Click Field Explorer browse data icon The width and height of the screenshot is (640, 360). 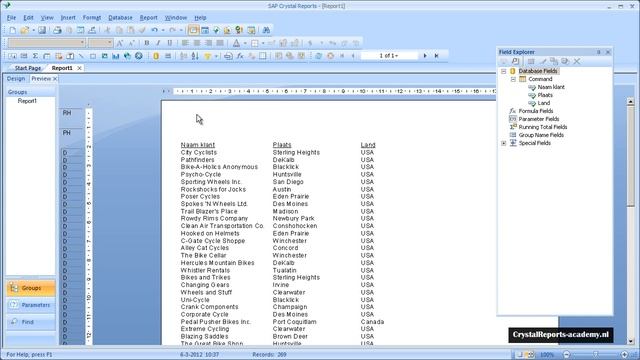(515, 61)
